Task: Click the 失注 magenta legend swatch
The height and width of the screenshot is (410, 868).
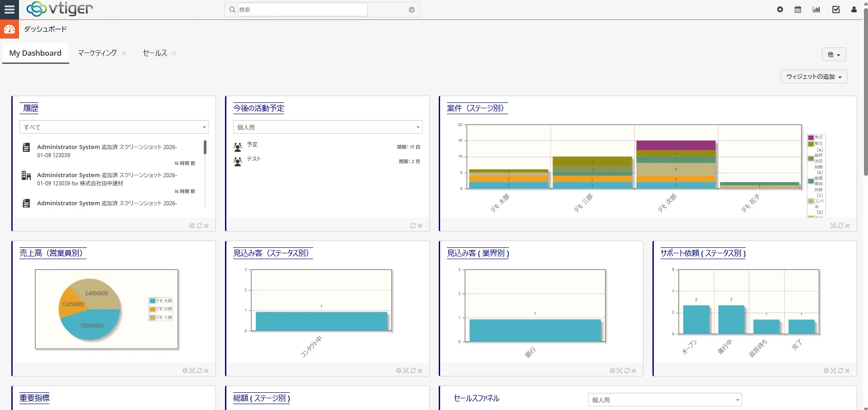Action: click(x=811, y=138)
